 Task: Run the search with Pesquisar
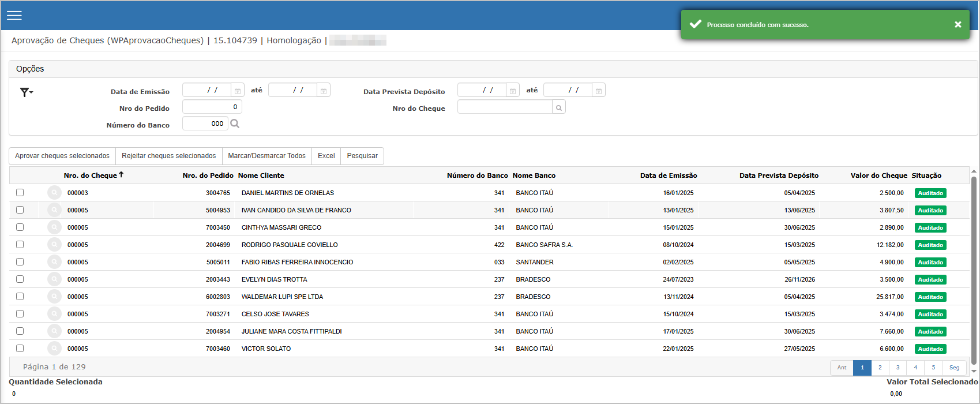(362, 156)
